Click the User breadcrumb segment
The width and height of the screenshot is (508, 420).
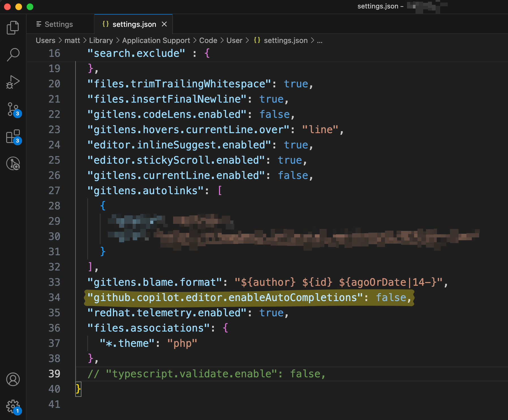pos(234,40)
